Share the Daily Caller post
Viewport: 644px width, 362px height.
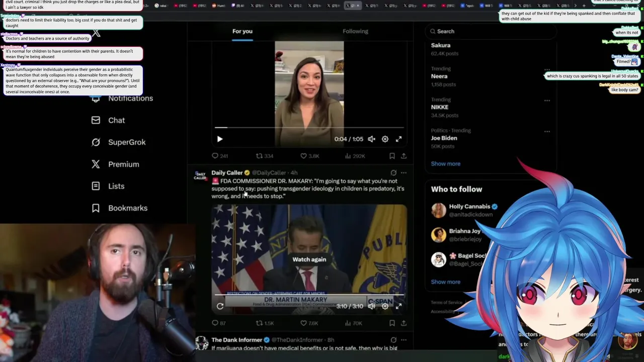point(404,323)
